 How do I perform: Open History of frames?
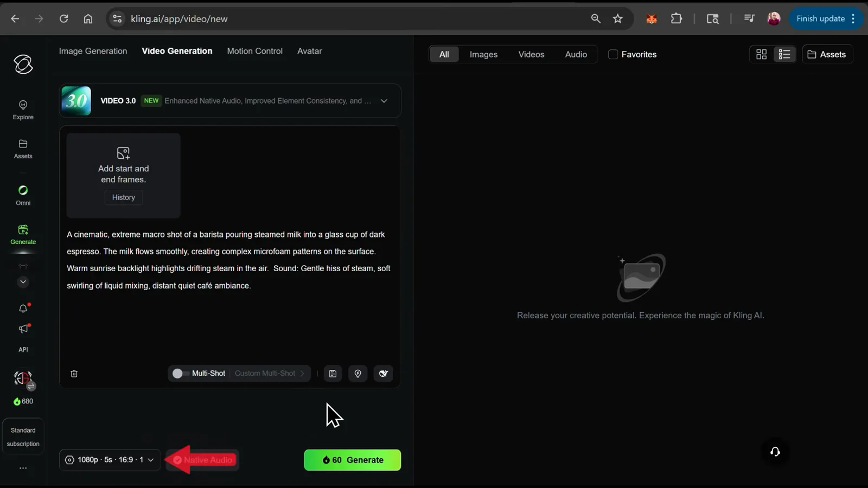(x=124, y=197)
